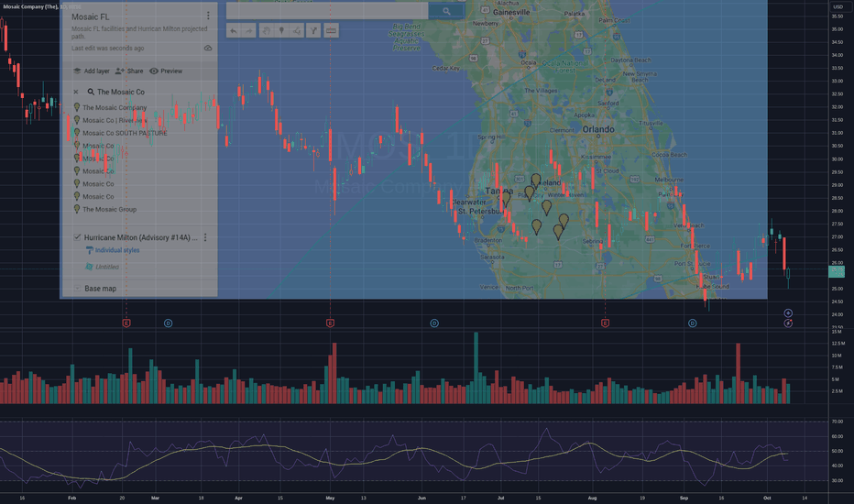Click the Sarasota label on the map

[x=492, y=257]
